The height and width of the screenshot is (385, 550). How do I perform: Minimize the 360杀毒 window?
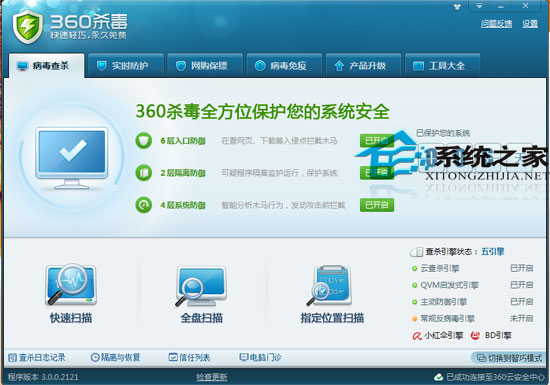point(501,6)
